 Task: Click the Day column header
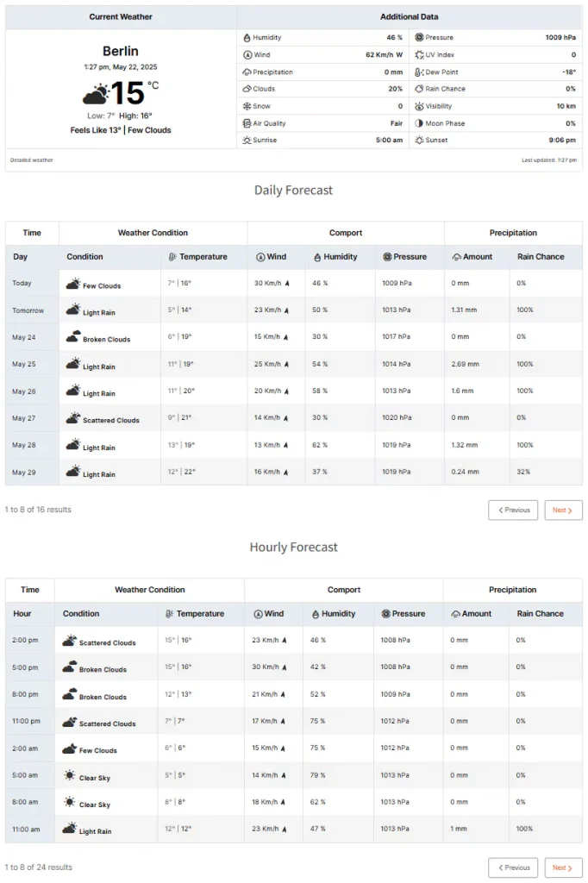(x=21, y=257)
